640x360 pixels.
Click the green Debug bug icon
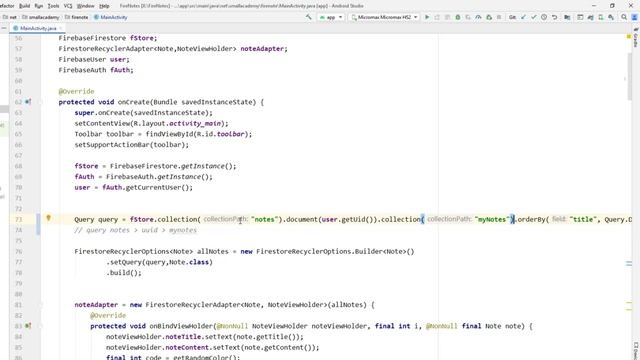(x=458, y=17)
